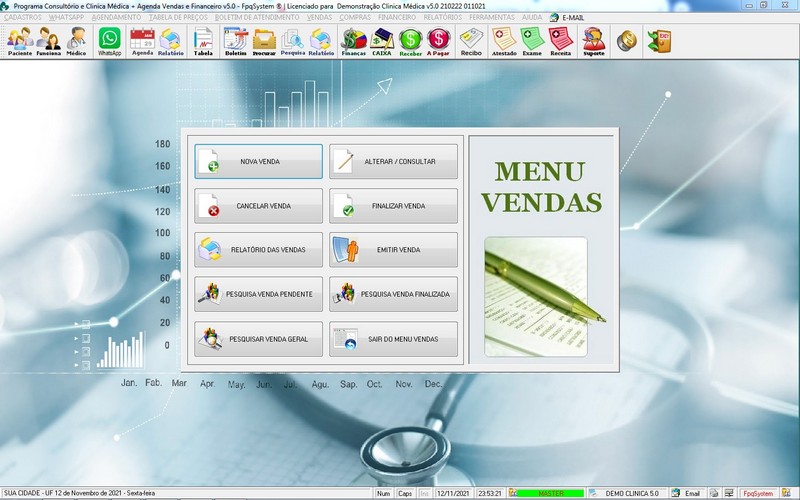
Task: Click the SUA CIDADE date status text
Action: pos(79,493)
